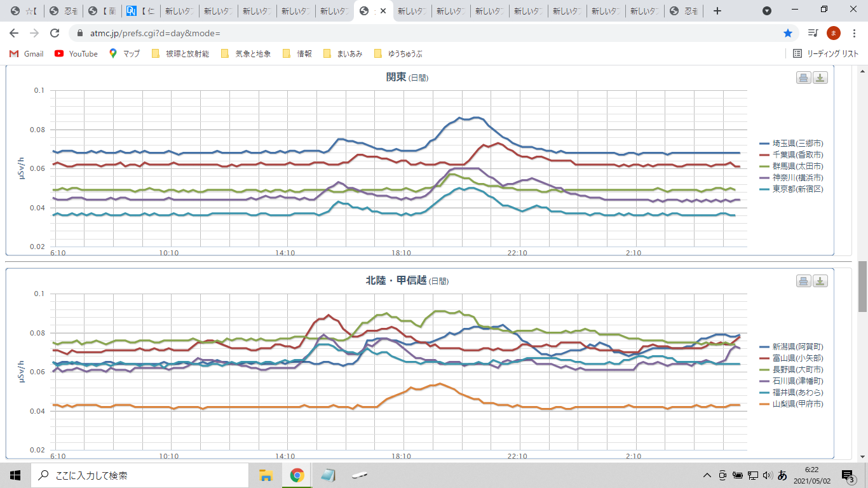Open the 気象と地象 bookmarks folder
This screenshot has height=488, width=868.
[x=246, y=54]
